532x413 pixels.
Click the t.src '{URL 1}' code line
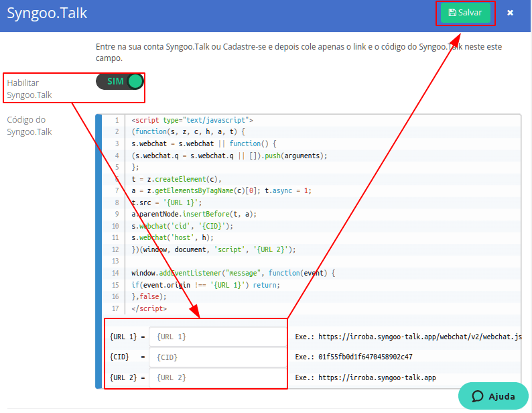166,202
